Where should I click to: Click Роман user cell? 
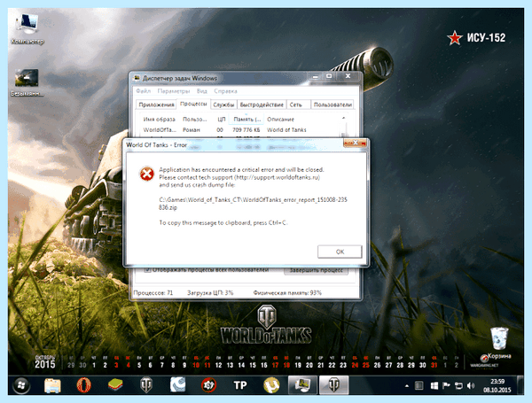[x=192, y=130]
